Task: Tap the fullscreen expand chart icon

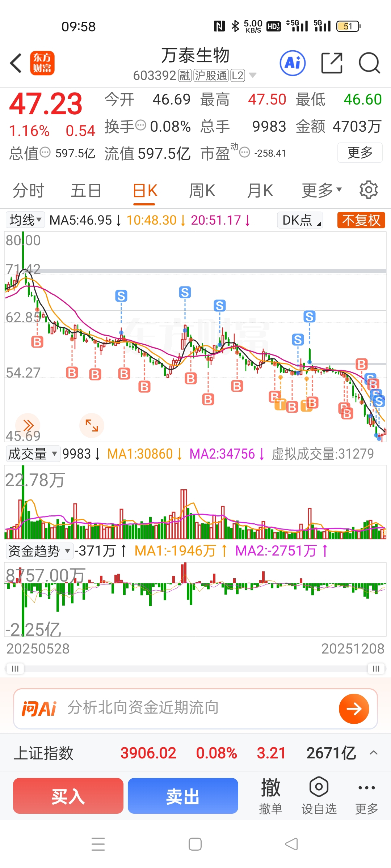Action: (x=92, y=425)
